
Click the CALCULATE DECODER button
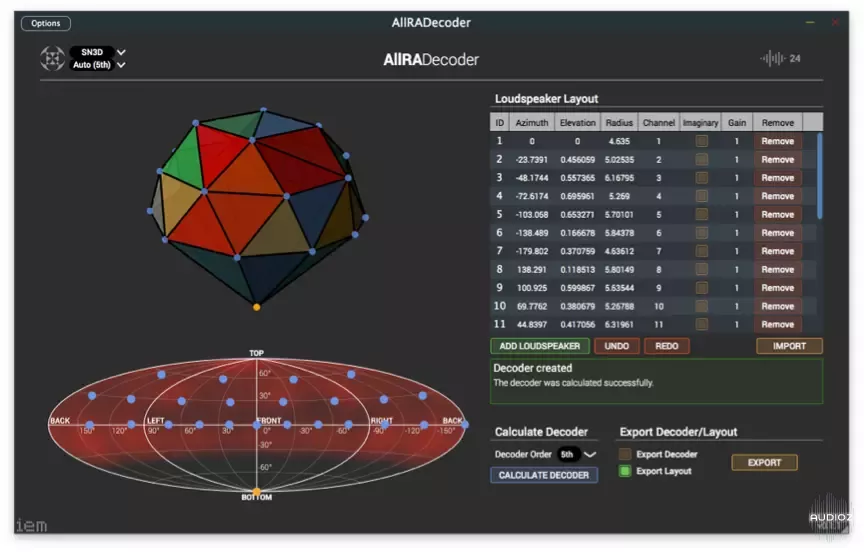pos(544,475)
